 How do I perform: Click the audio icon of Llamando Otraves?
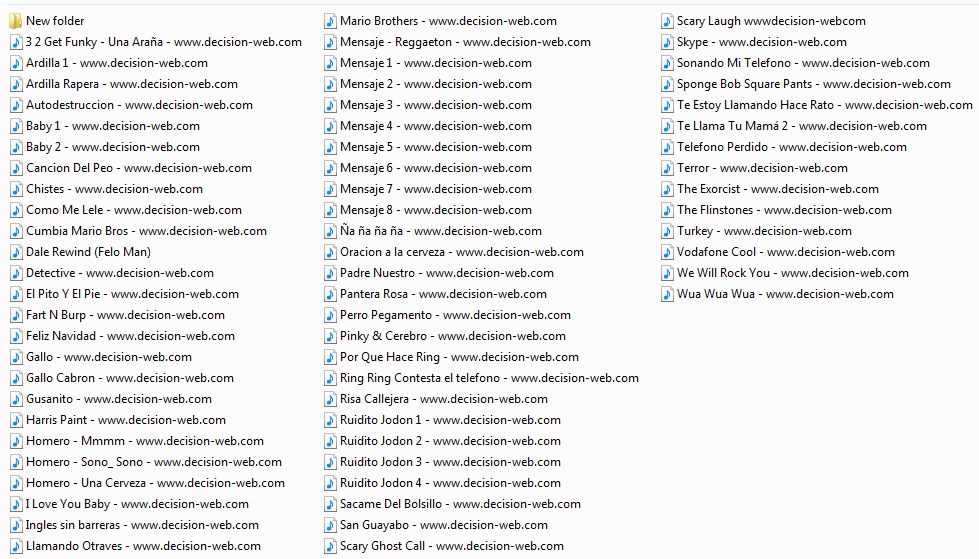click(16, 546)
